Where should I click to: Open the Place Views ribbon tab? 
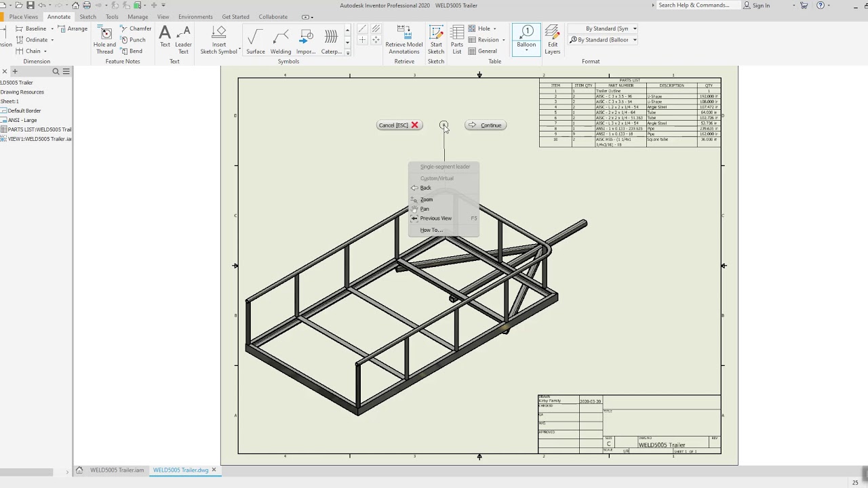24,16
